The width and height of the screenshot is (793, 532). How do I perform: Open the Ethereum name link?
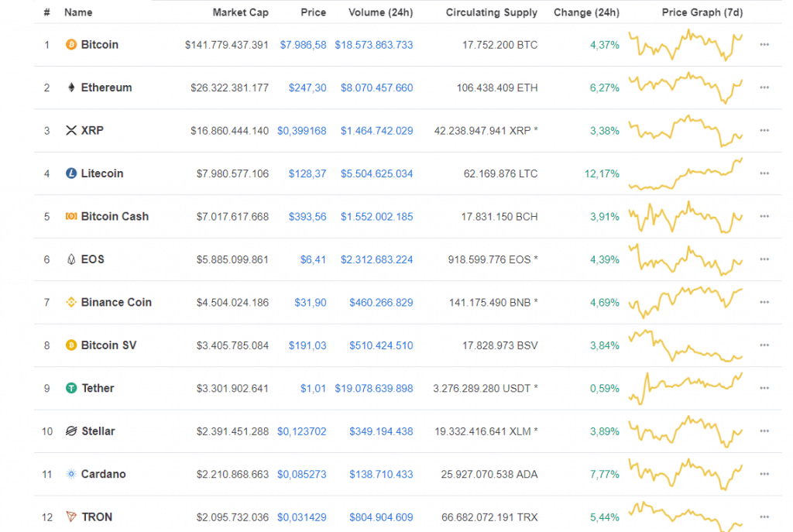click(x=106, y=88)
